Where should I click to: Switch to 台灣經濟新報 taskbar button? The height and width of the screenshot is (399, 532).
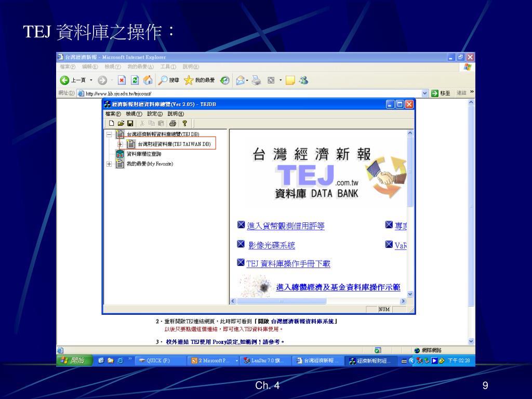pos(318,361)
